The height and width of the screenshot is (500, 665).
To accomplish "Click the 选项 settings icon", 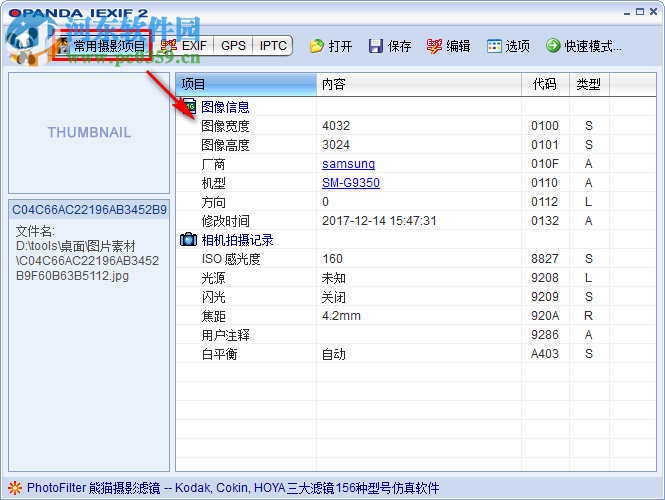I will coord(494,46).
